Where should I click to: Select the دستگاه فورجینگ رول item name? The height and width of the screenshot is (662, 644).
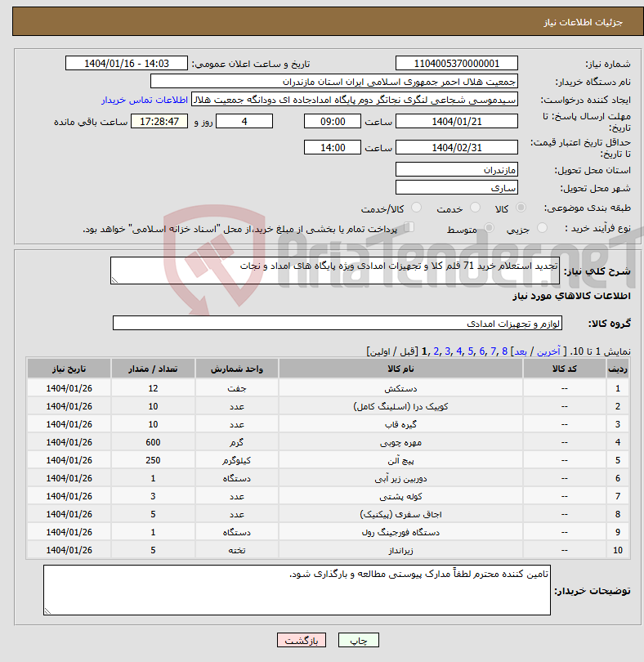point(400,532)
